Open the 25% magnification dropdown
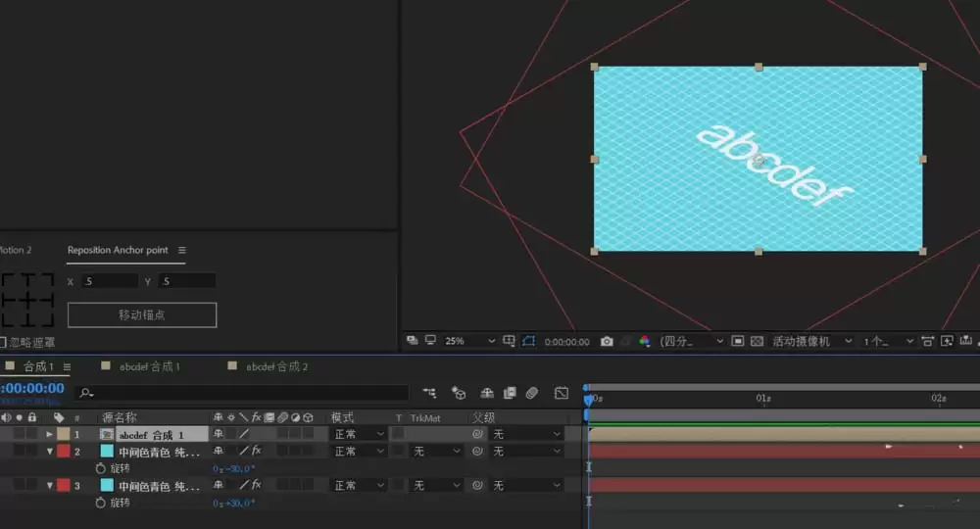The image size is (980, 529). coord(469,341)
